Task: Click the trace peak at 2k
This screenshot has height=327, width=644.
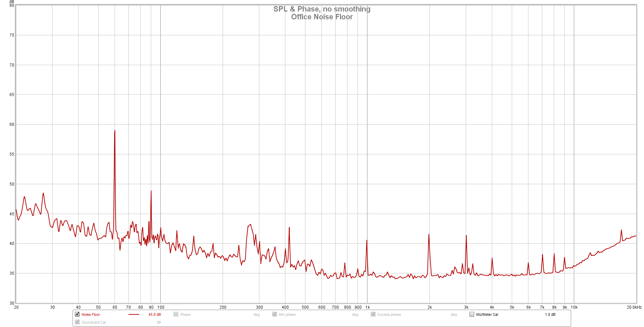Action: (429, 234)
